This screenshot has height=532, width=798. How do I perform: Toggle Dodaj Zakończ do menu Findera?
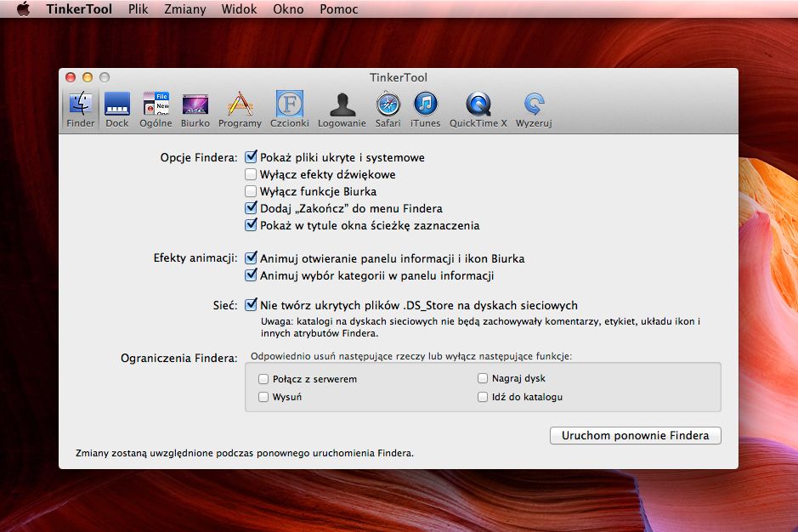click(251, 207)
